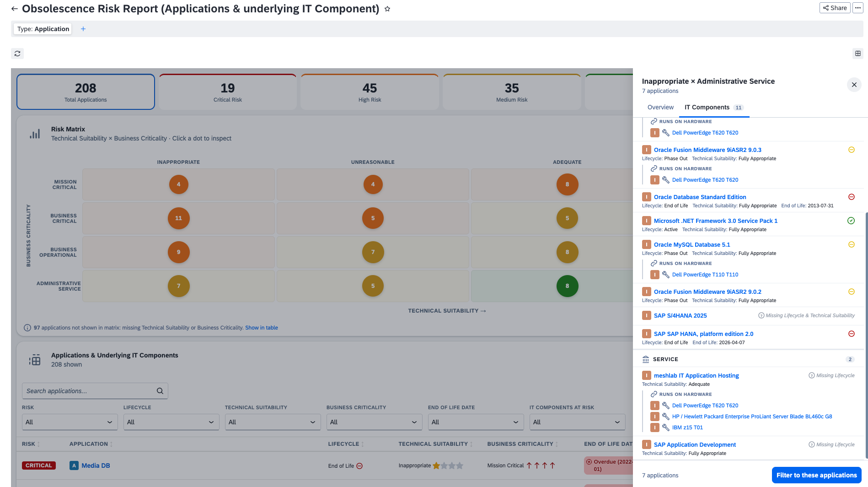This screenshot has height=487, width=868.
Task: Click the Inappropriate Business Critical dot showing 11
Action: click(179, 218)
